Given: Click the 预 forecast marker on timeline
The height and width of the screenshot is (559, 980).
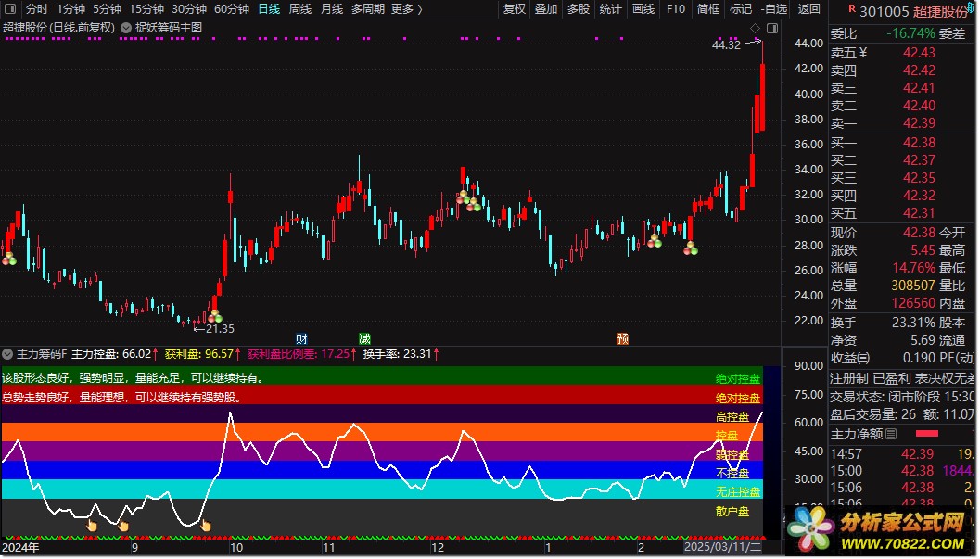Looking at the screenshot, I should [622, 338].
